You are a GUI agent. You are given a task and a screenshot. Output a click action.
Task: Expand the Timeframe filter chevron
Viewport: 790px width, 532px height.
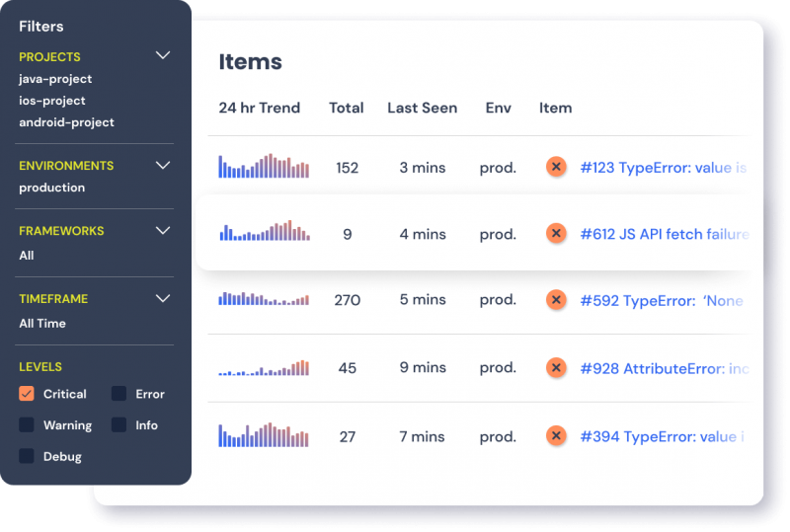tap(163, 298)
